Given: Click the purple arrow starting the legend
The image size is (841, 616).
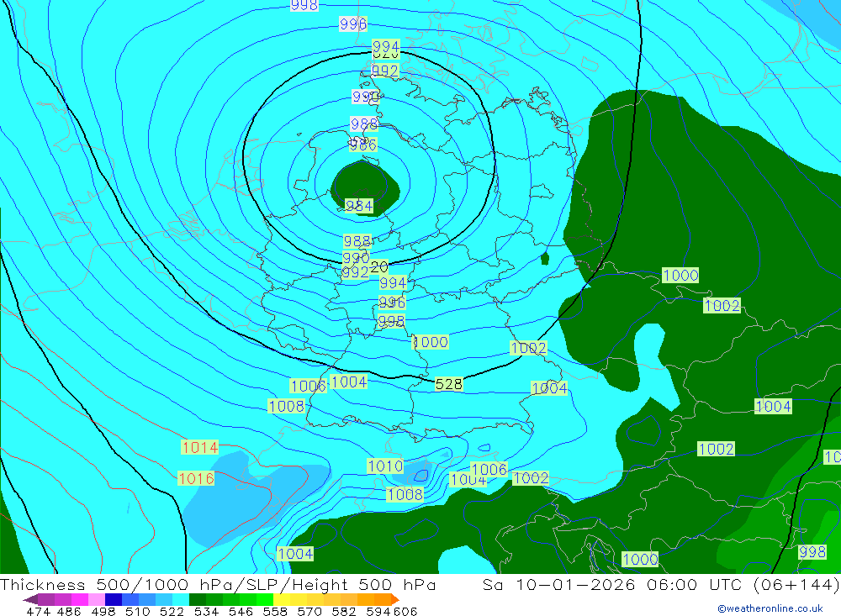Looking at the screenshot, I should (x=30, y=599).
